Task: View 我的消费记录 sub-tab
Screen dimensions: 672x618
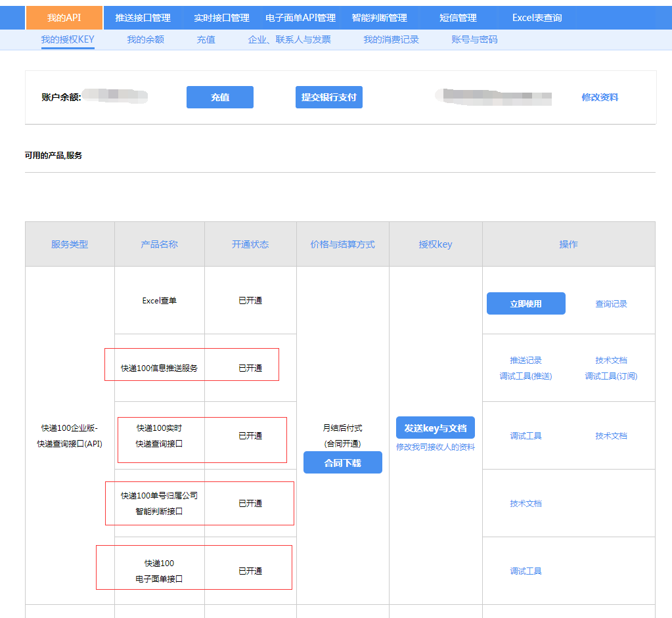Action: [391, 39]
